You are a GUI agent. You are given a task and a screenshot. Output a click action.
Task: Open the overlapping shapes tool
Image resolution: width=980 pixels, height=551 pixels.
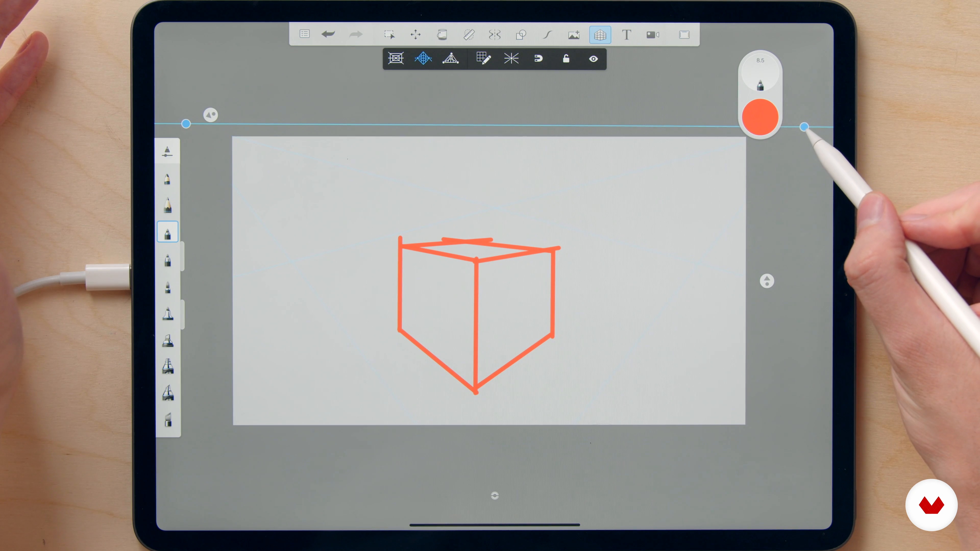tap(521, 35)
